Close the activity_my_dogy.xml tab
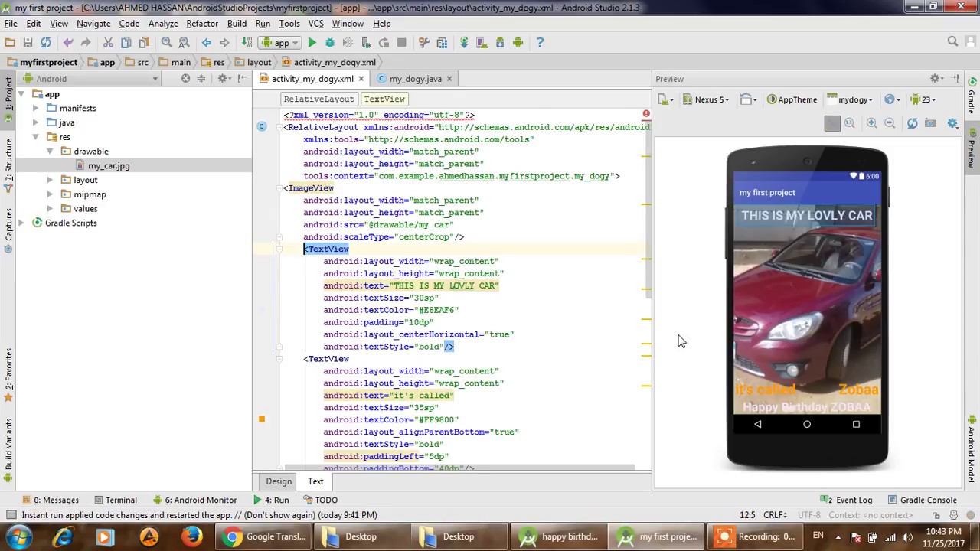The height and width of the screenshot is (551, 980). click(x=361, y=79)
